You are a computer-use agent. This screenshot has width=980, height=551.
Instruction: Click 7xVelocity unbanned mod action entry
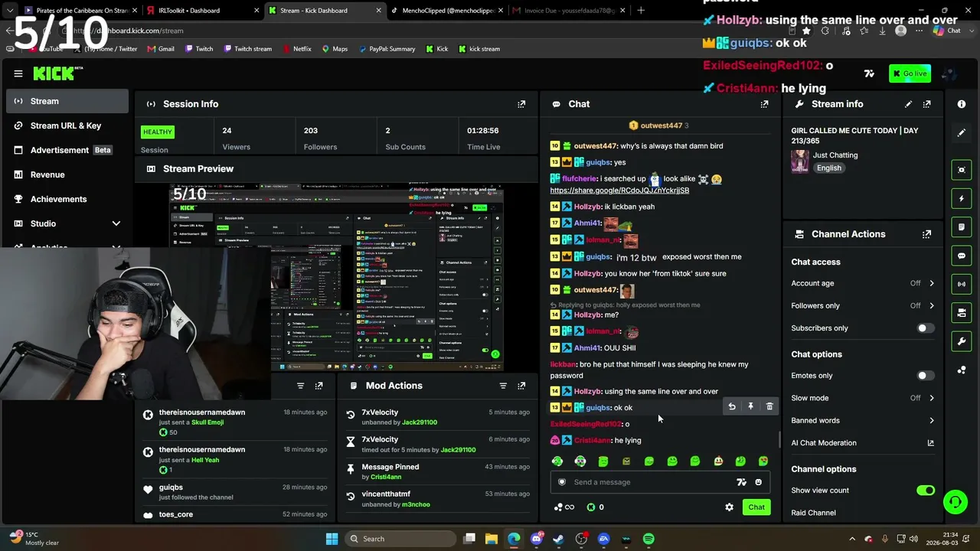pyautogui.click(x=438, y=417)
